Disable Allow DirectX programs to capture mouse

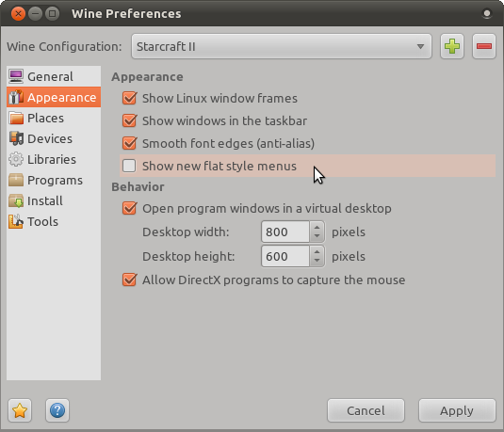coord(130,280)
